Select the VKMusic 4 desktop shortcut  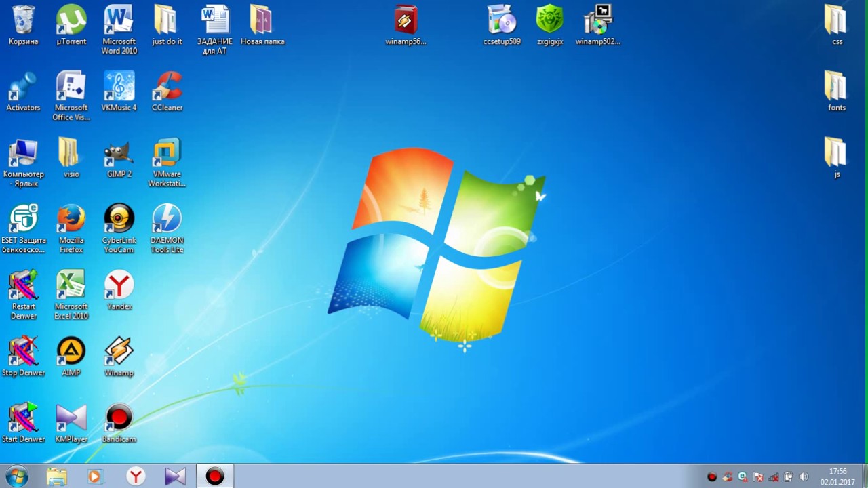pos(119,92)
